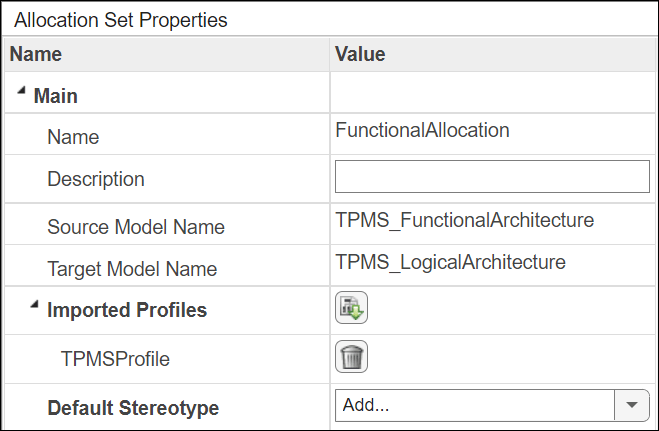Click the Main section label
This screenshot has width=659, height=431.
56,96
